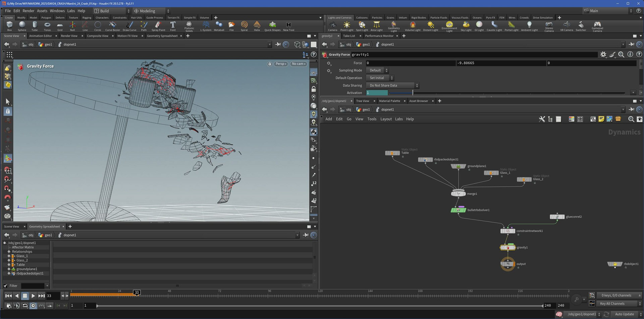Screen dimensions: 644x319
Task: Open the Render menu
Action: 28,11
